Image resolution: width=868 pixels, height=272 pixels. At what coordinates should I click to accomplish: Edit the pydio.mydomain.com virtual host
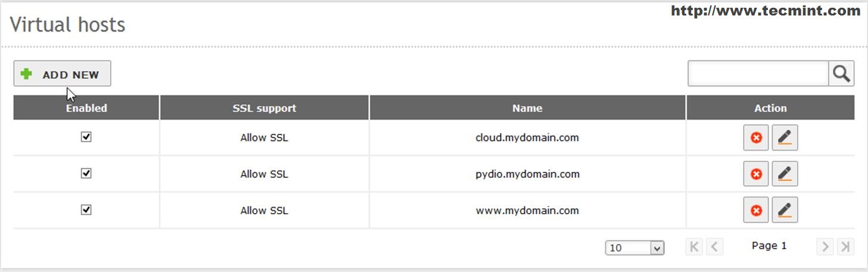pyautogui.click(x=785, y=174)
